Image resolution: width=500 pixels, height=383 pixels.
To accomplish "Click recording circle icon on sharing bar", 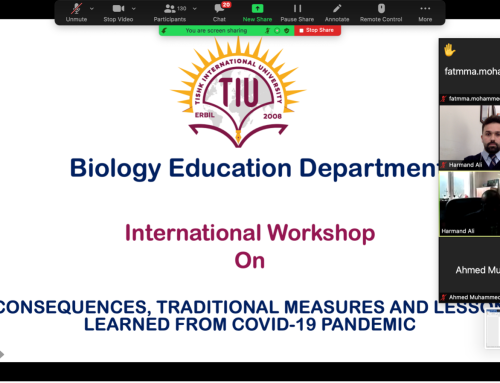I will click(277, 31).
